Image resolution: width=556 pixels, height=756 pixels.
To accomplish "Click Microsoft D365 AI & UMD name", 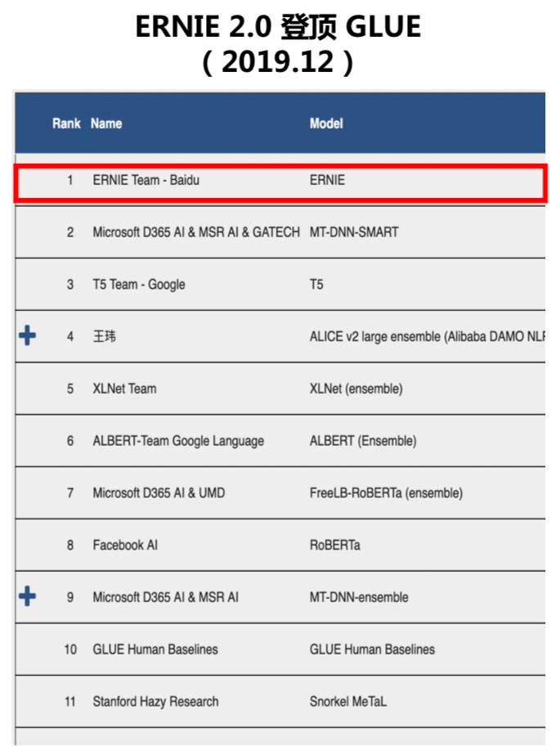I will [159, 493].
